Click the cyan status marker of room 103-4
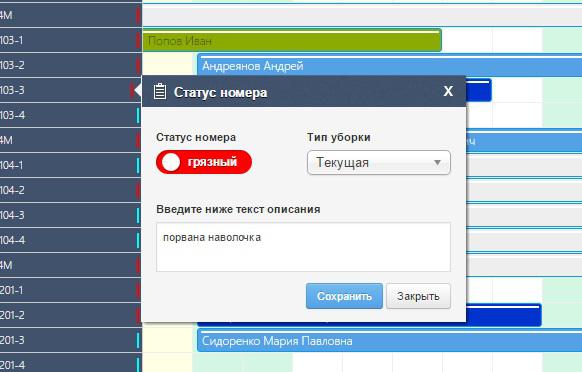 tap(138, 115)
